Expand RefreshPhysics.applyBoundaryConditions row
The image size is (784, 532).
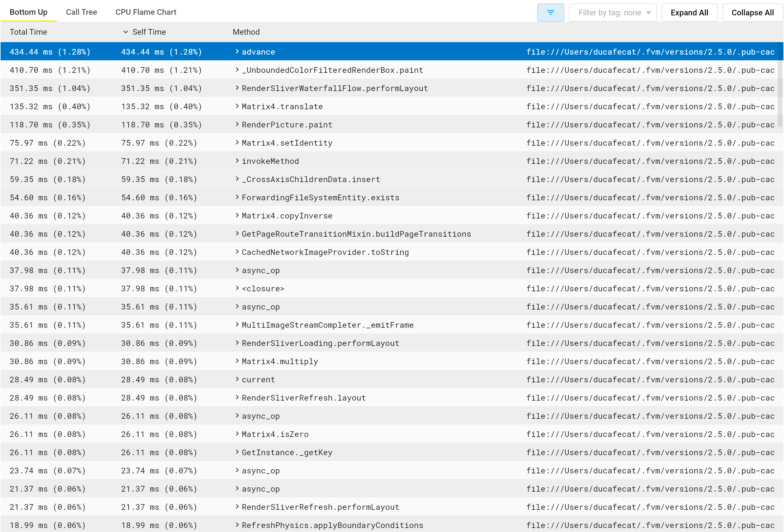(x=237, y=525)
